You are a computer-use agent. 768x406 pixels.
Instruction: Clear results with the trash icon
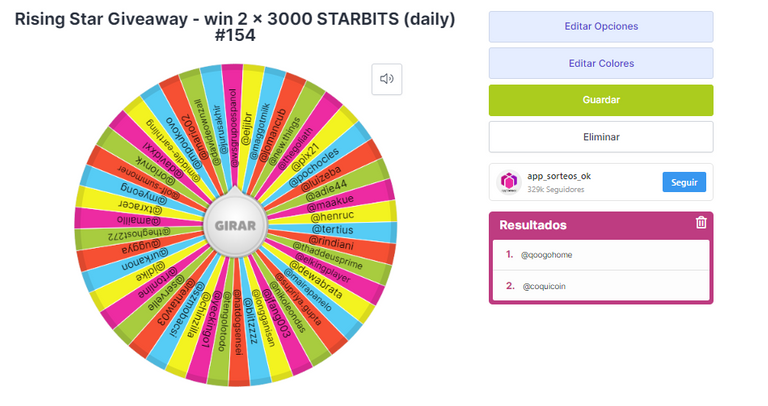click(x=701, y=222)
